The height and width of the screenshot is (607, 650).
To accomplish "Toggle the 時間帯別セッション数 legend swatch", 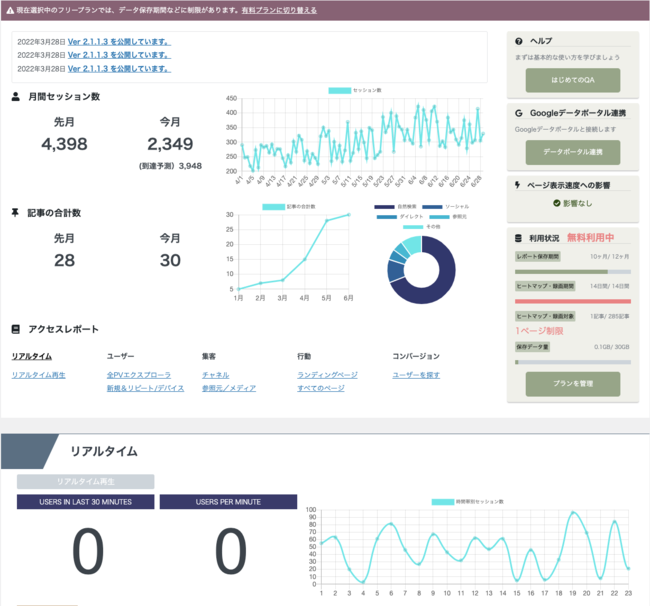I will (x=443, y=502).
